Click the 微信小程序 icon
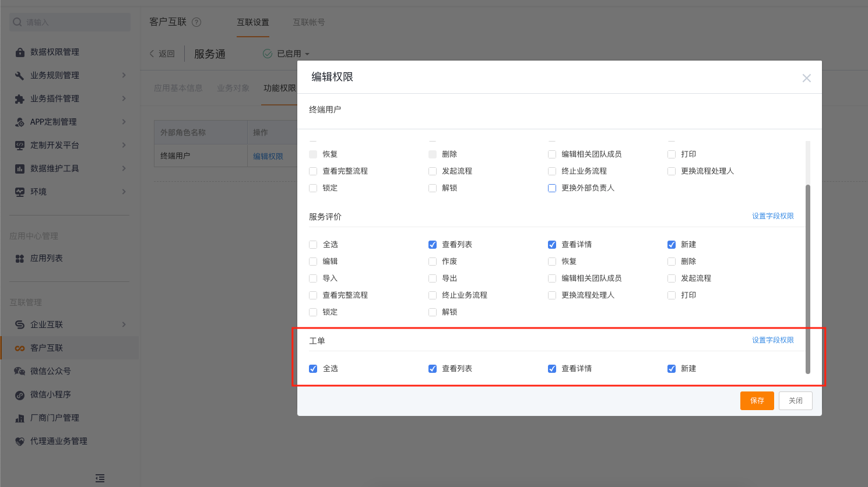 (x=20, y=394)
